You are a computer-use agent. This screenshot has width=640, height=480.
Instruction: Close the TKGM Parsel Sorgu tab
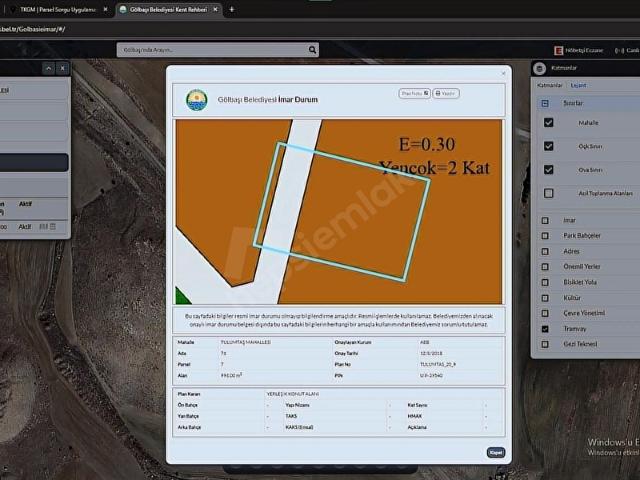105,9
